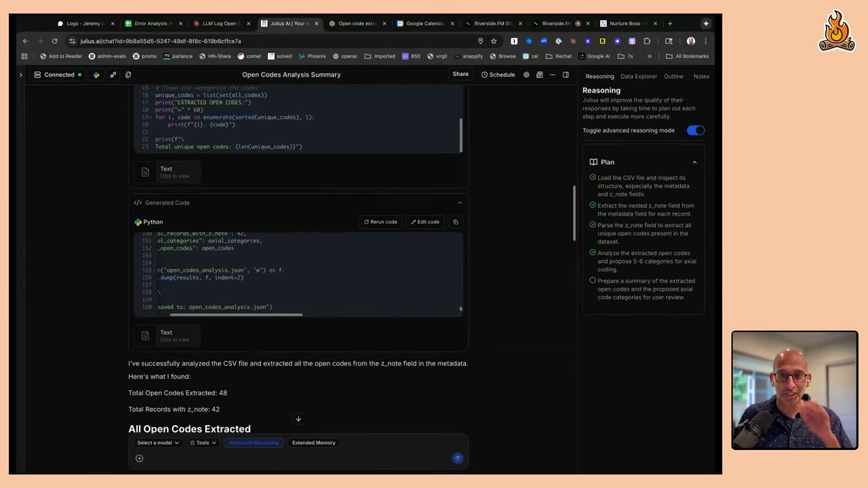Click the Rerun code button
868x488 pixels.
point(380,222)
